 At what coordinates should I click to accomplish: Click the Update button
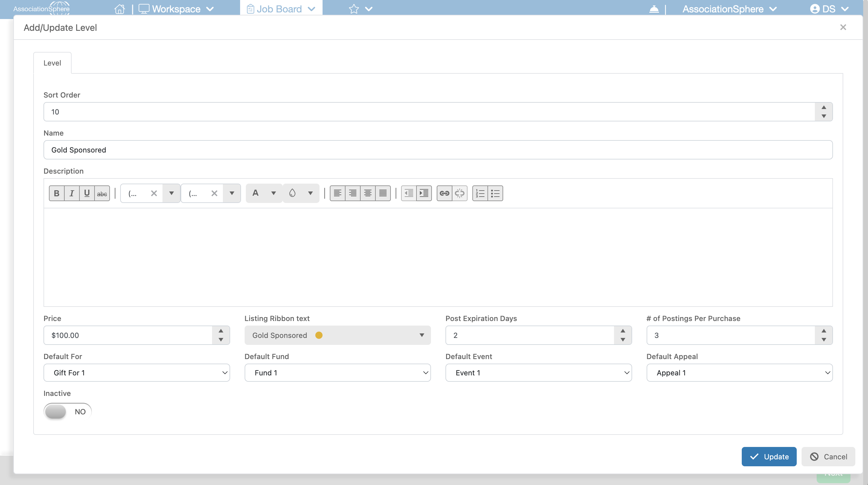point(769,456)
